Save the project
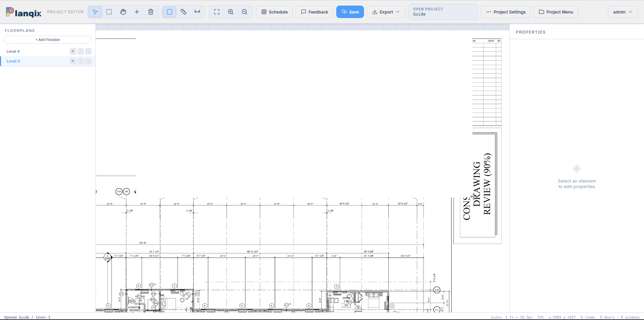644x320 pixels. click(x=350, y=12)
